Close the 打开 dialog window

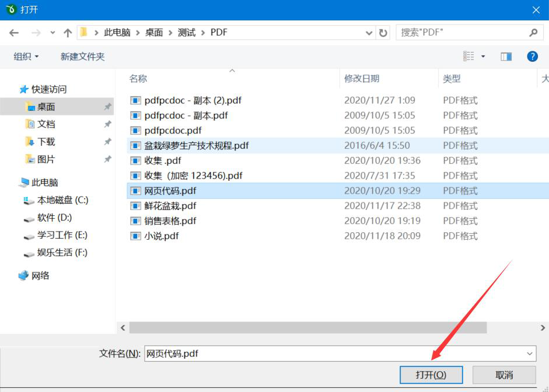pyautogui.click(x=536, y=10)
